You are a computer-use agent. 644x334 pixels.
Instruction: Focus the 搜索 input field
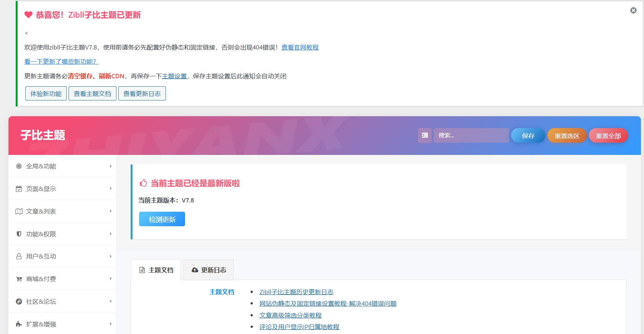(x=471, y=135)
